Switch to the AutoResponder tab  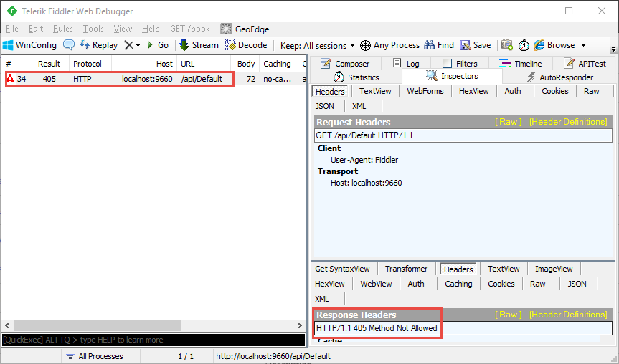pyautogui.click(x=559, y=77)
